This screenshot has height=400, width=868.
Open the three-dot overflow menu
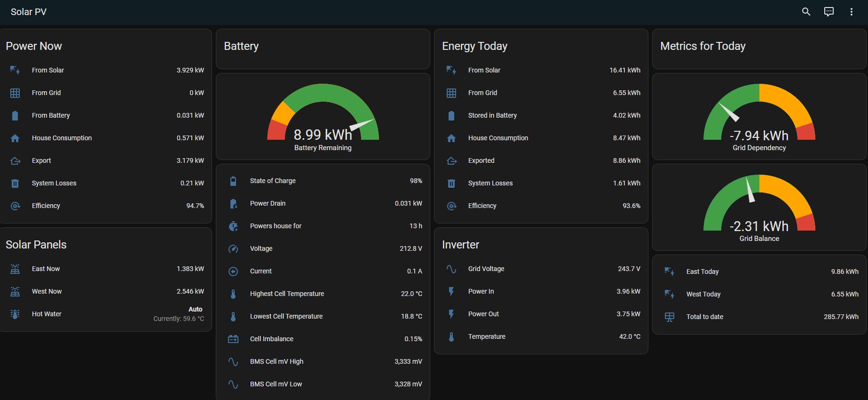click(851, 12)
